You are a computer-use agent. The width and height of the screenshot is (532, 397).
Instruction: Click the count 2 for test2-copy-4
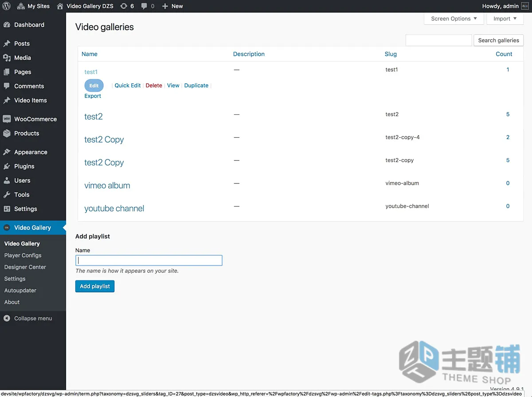(x=508, y=137)
